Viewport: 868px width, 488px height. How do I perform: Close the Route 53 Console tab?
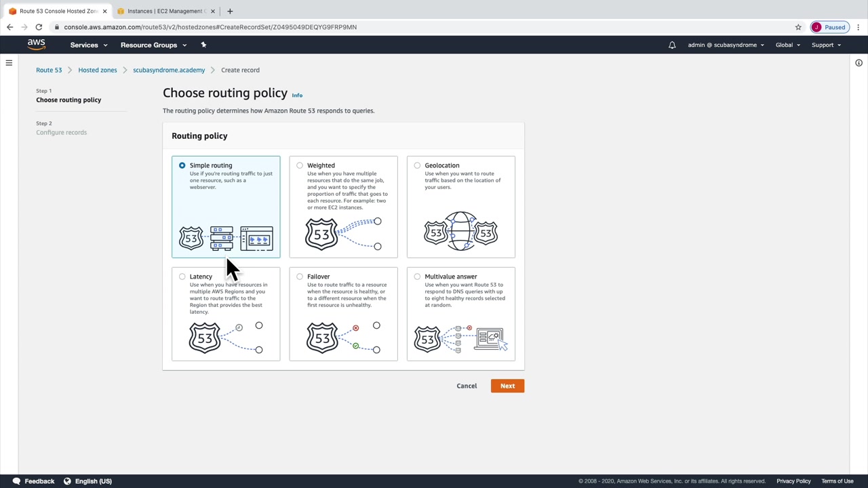[x=104, y=11]
